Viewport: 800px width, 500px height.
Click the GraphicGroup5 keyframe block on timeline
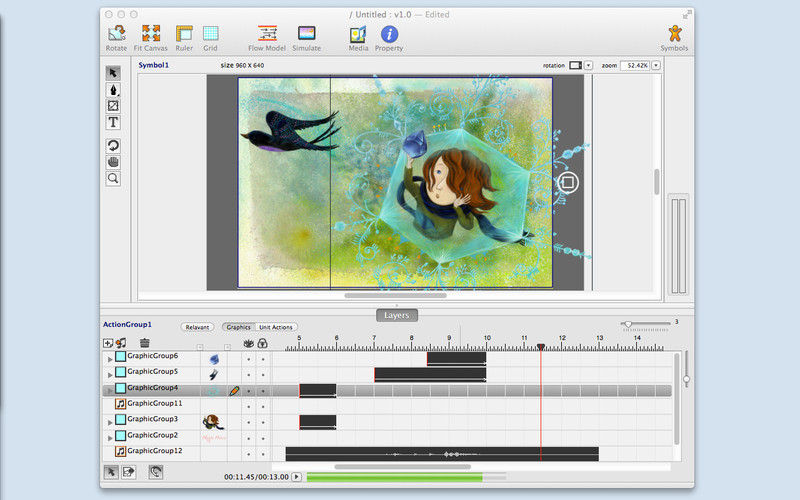[430, 374]
